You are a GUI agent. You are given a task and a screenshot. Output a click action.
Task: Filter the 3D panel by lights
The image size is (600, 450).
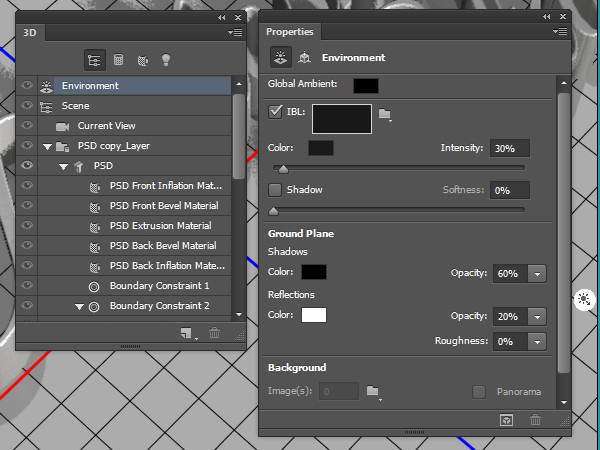pyautogui.click(x=167, y=60)
